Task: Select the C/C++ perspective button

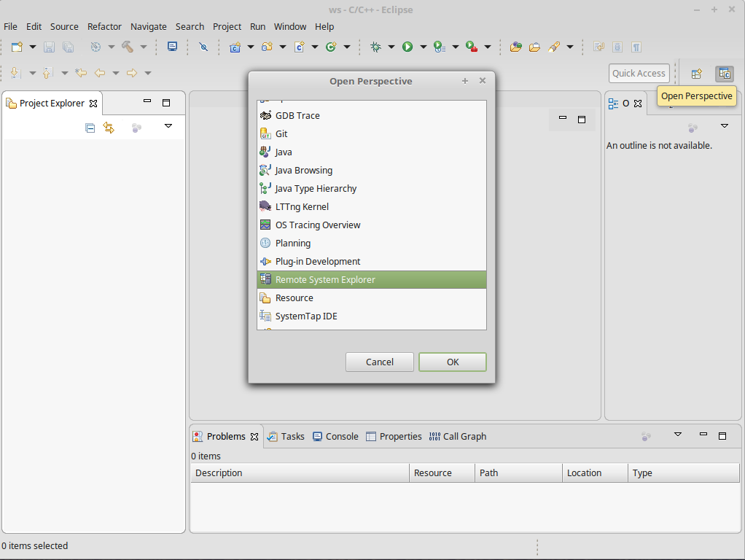Action: pos(725,74)
